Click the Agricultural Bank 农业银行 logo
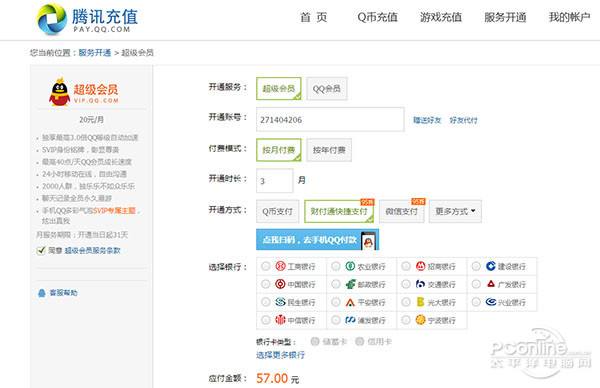The image size is (600, 388). tap(350, 266)
